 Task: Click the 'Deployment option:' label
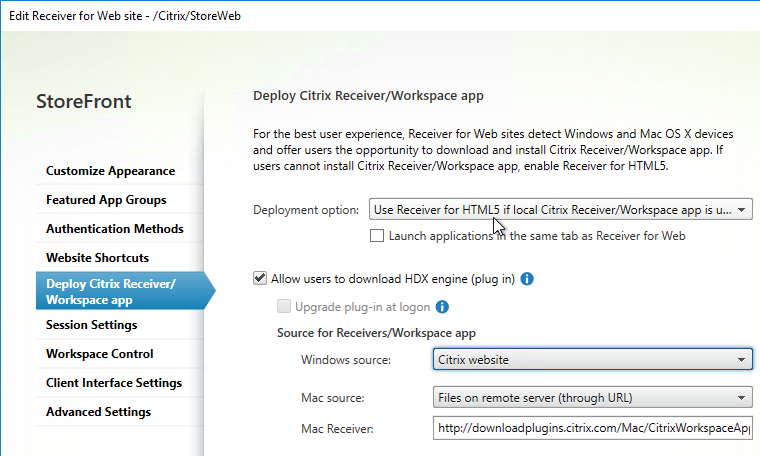(306, 210)
